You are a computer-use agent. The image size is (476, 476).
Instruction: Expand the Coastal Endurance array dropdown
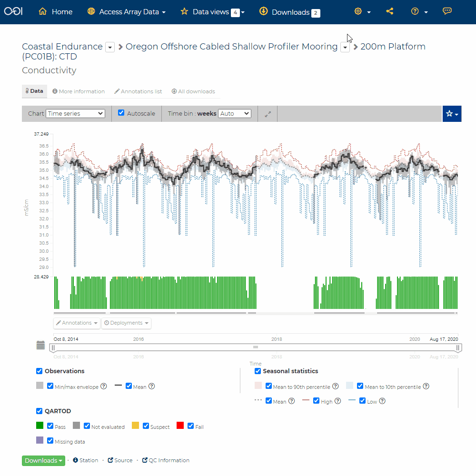pos(110,47)
